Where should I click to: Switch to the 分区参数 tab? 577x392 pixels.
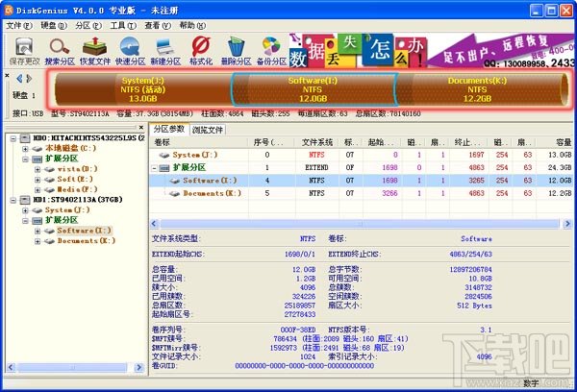[169, 129]
